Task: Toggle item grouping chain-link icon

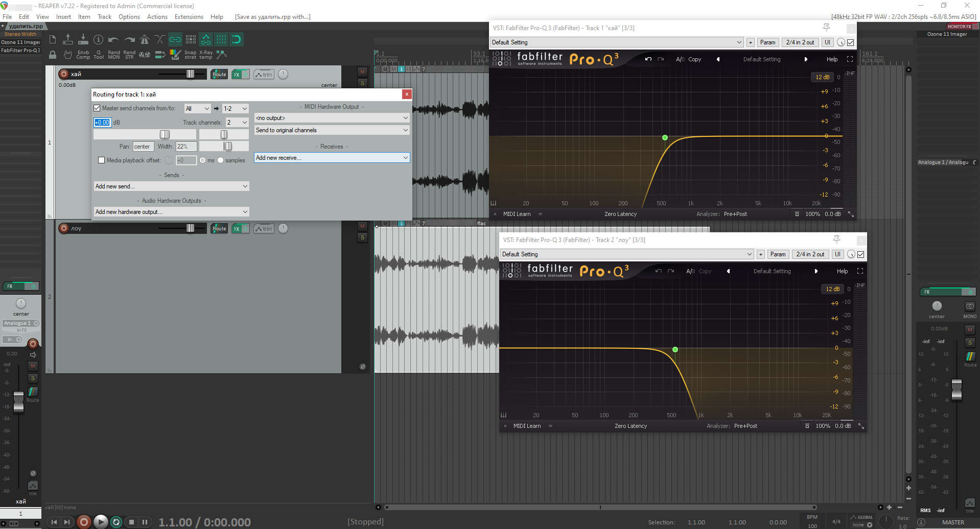Action: coord(175,39)
